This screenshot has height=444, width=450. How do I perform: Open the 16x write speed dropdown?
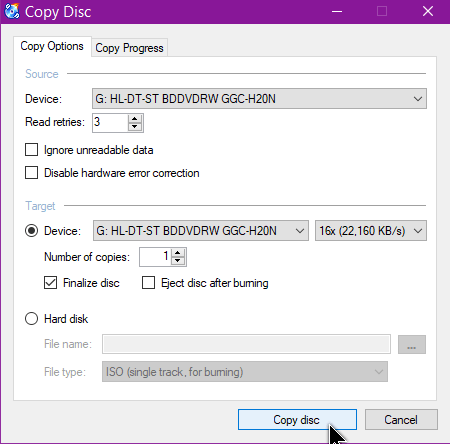coord(371,231)
